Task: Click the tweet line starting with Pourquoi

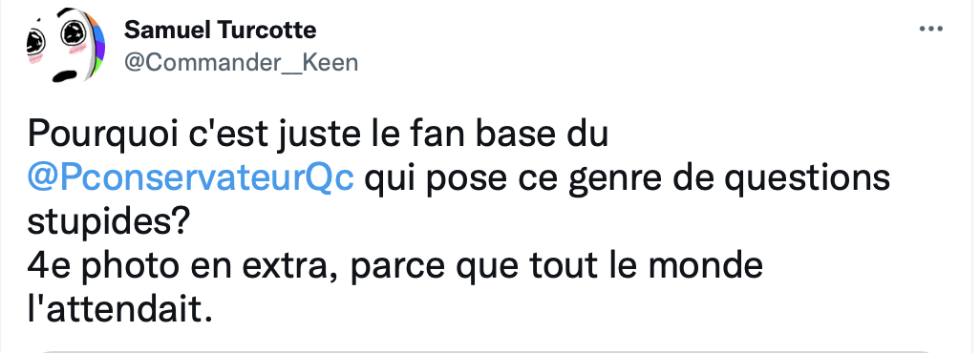Action: point(317,135)
